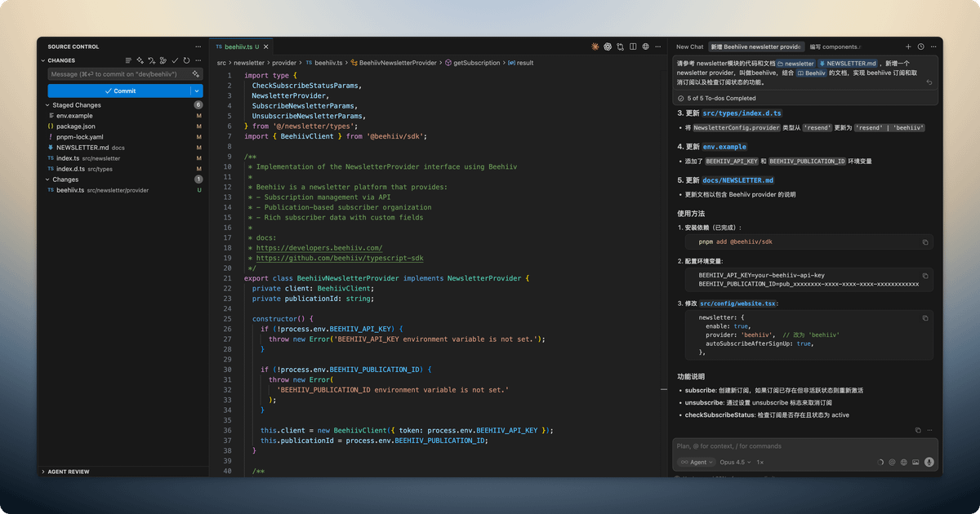
Task: Switch to the New Chat tab
Action: click(689, 47)
